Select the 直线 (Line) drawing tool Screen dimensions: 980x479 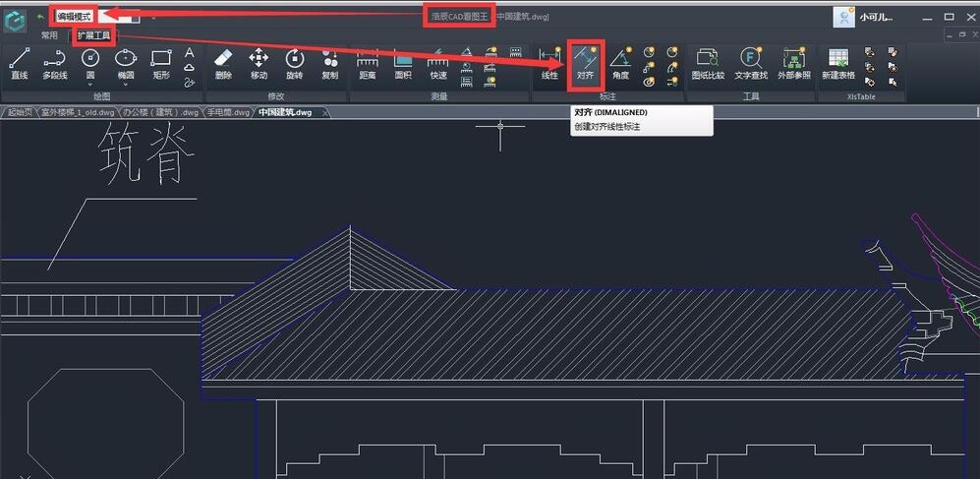19,63
